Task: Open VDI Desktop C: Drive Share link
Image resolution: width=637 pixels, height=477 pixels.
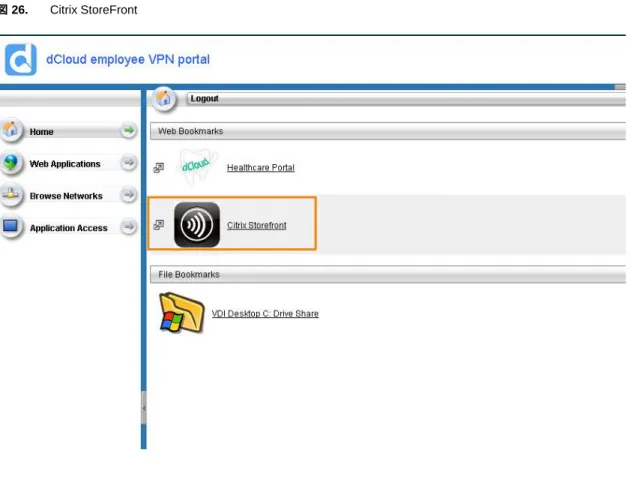Action: [x=265, y=314]
